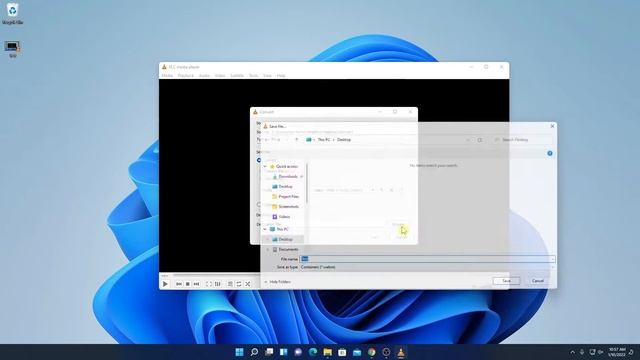Open Recycle Bin desktop icon

[12, 13]
